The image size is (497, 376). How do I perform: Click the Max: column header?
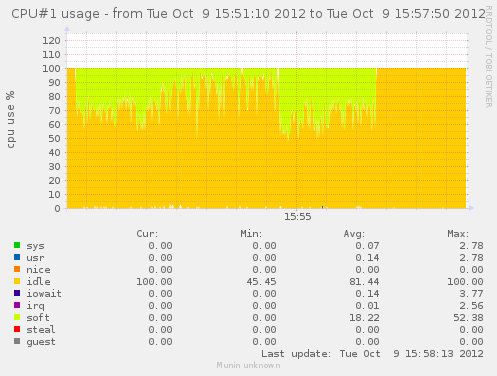click(x=458, y=234)
